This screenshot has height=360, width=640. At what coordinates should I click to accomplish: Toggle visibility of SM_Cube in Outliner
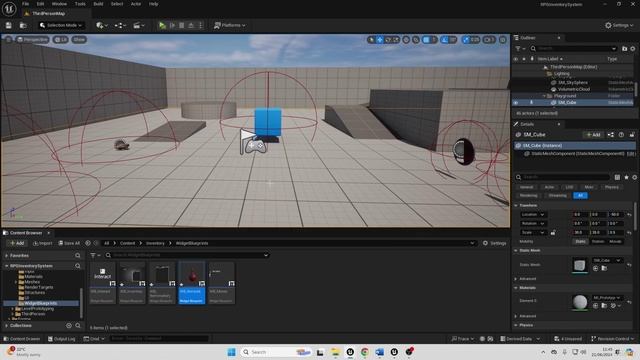pyautogui.click(x=516, y=103)
